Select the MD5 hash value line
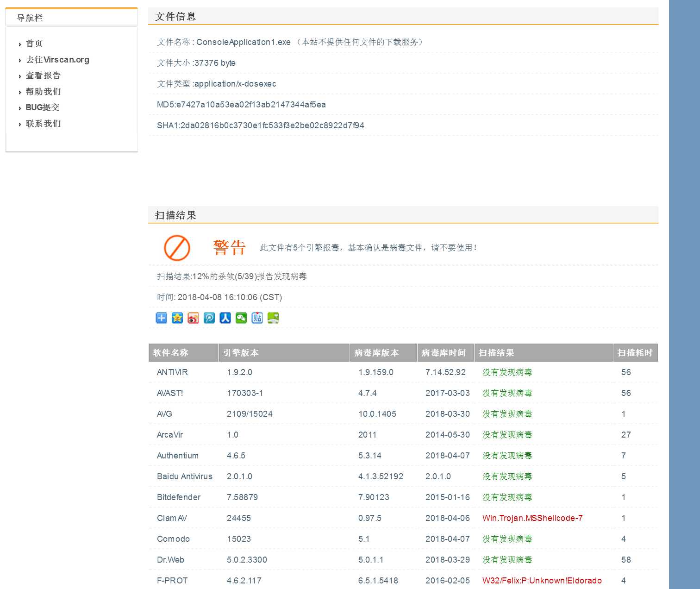Image resolution: width=700 pixels, height=589 pixels. (x=241, y=105)
